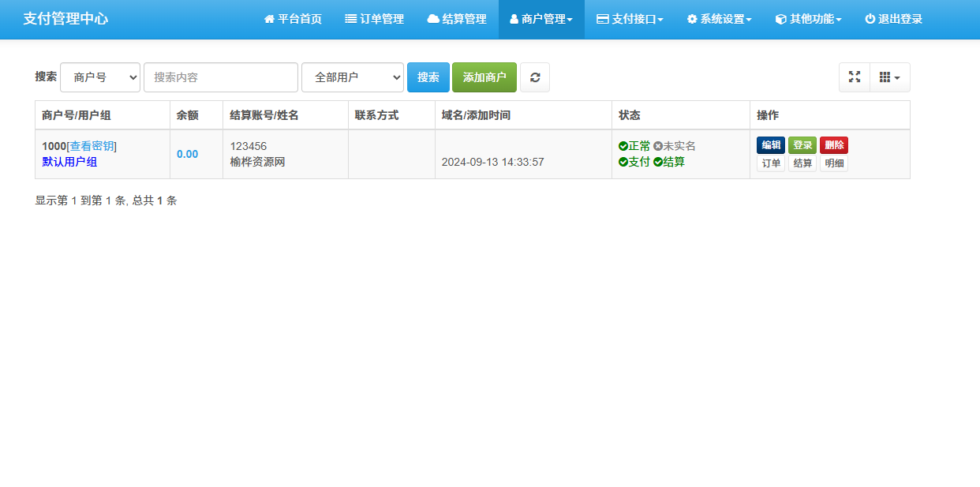Image resolution: width=980 pixels, height=487 pixels.
Task: Click 退出登录 to log out
Action: [x=894, y=19]
